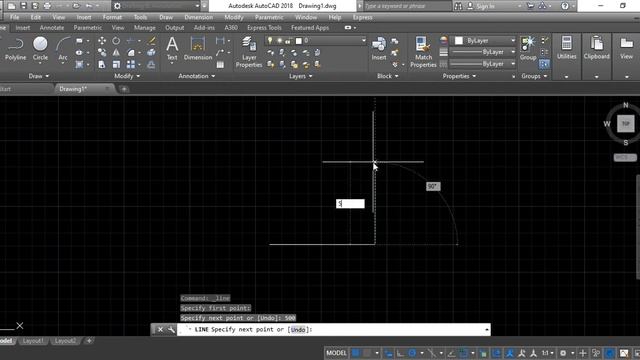Select the Polyline tool
The width and height of the screenshot is (640, 360).
click(16, 49)
